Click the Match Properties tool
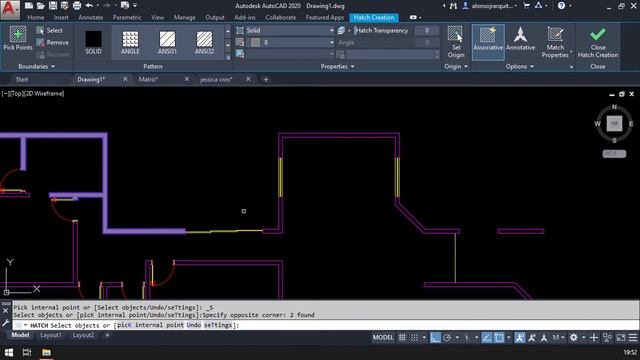 click(555, 42)
